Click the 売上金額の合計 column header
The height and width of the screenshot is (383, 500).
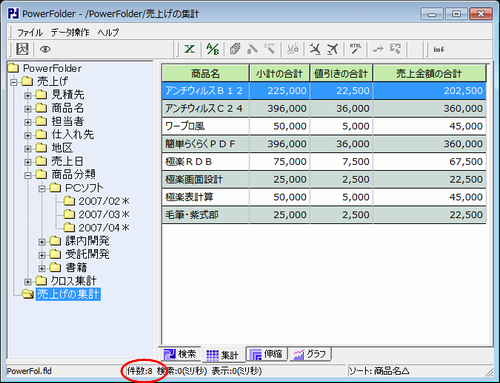pos(429,73)
